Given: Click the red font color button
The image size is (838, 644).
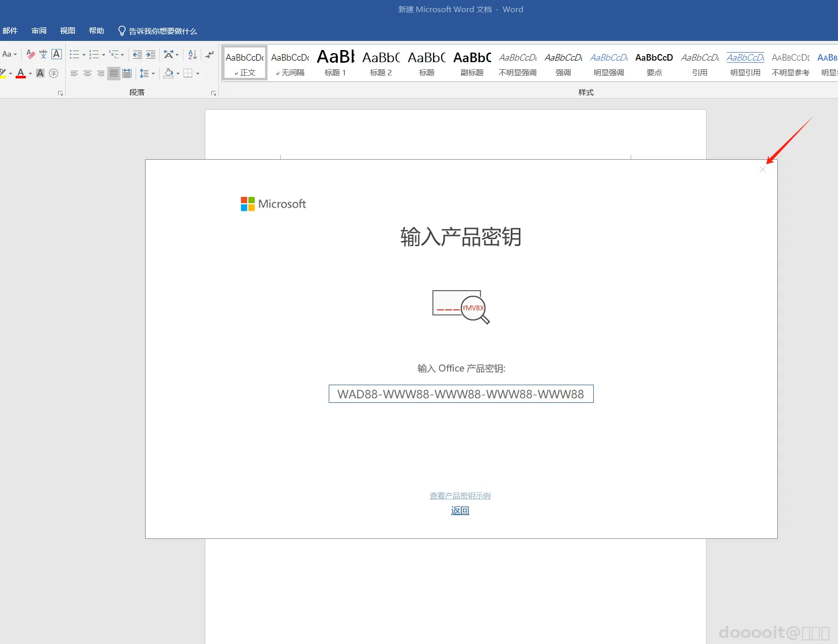Looking at the screenshot, I should tap(21, 73).
